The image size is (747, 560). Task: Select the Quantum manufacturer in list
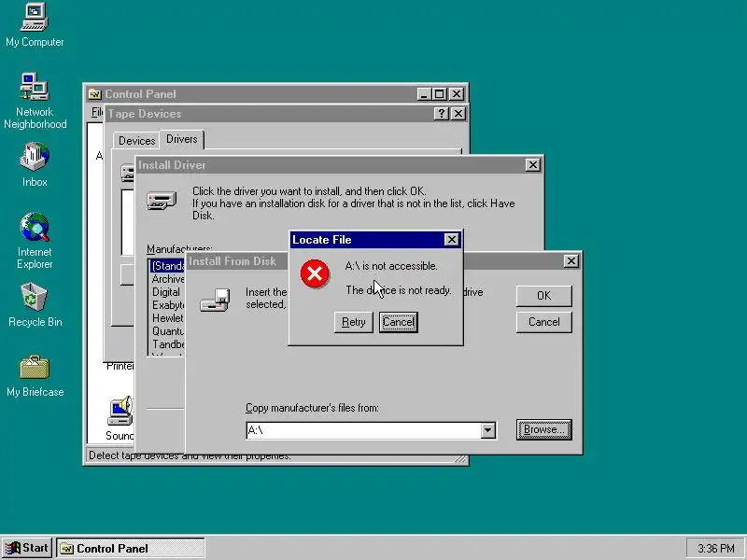168,331
